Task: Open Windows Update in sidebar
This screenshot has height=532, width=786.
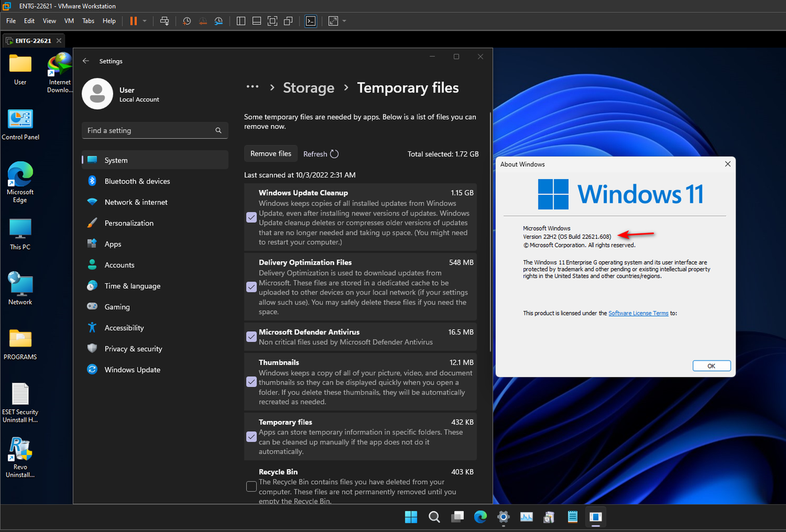Action: click(154, 370)
